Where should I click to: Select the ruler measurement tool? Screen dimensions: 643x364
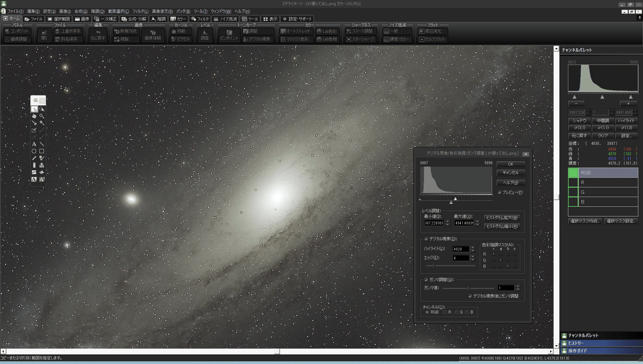tap(34, 165)
